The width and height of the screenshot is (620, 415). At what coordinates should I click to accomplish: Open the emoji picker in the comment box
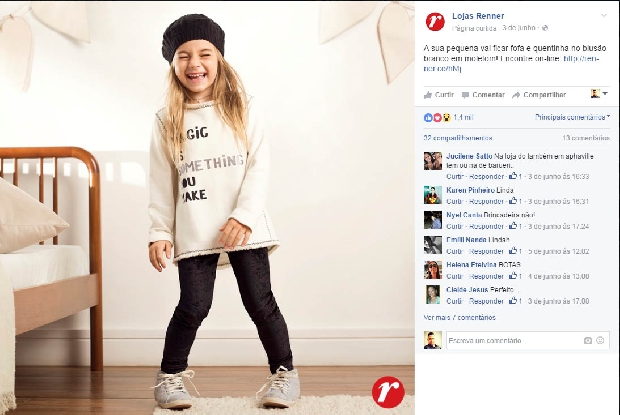600,340
